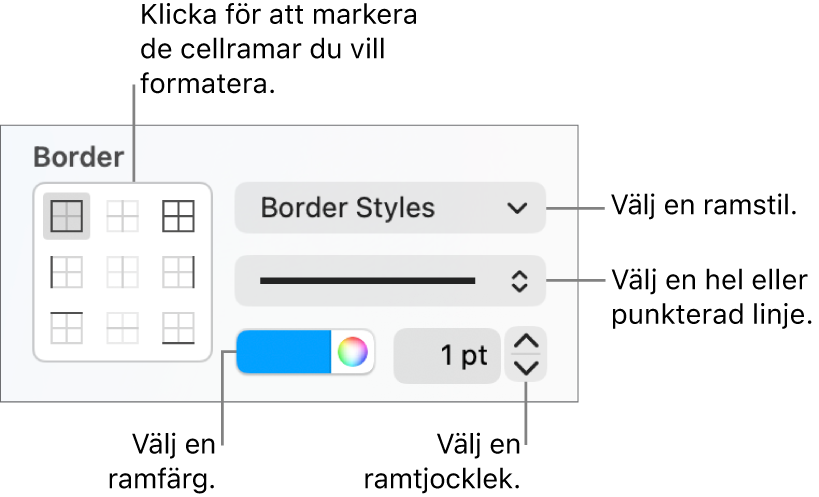Viewport: 819px width, 497px height.
Task: Open the Border Styles dropdown
Action: (390, 208)
